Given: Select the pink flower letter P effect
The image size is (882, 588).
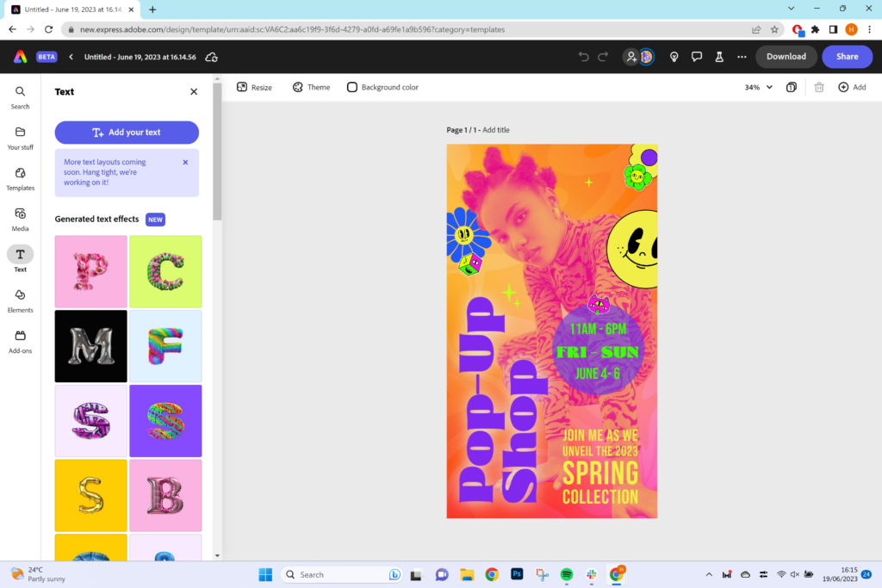Looking at the screenshot, I should [x=91, y=271].
